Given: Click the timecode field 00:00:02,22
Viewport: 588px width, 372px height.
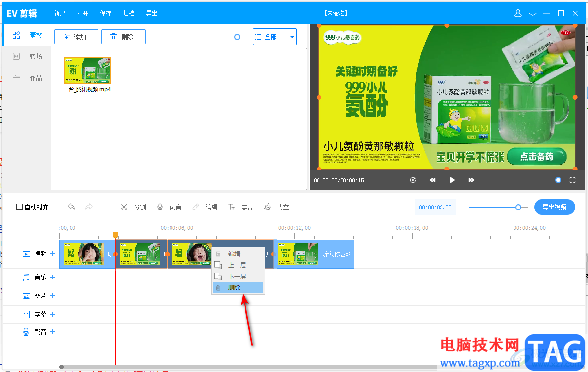Looking at the screenshot, I should (x=435, y=207).
